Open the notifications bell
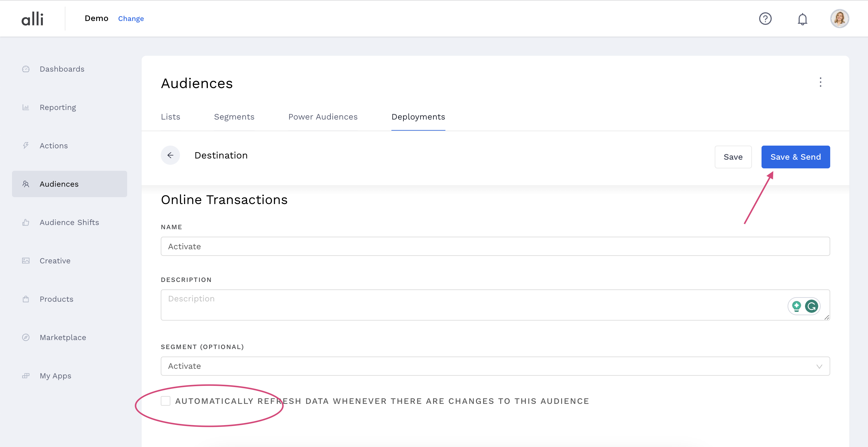Viewport: 868px width, 447px height. (802, 19)
